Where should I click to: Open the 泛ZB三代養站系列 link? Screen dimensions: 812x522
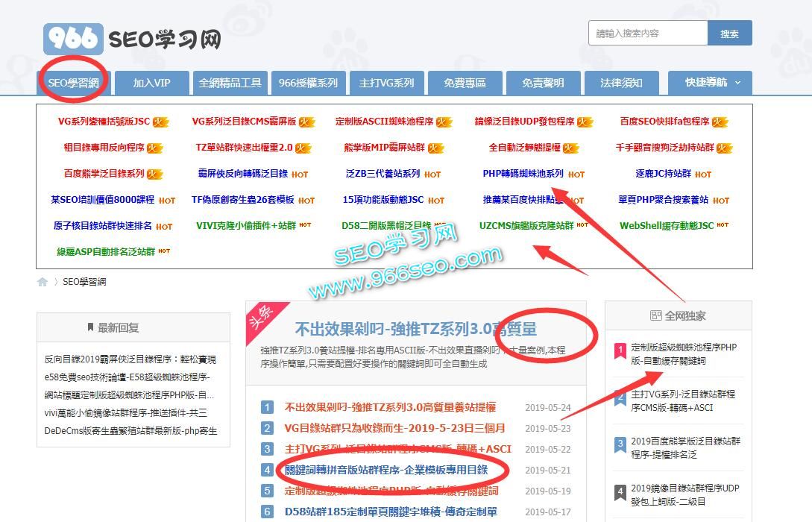(383, 174)
